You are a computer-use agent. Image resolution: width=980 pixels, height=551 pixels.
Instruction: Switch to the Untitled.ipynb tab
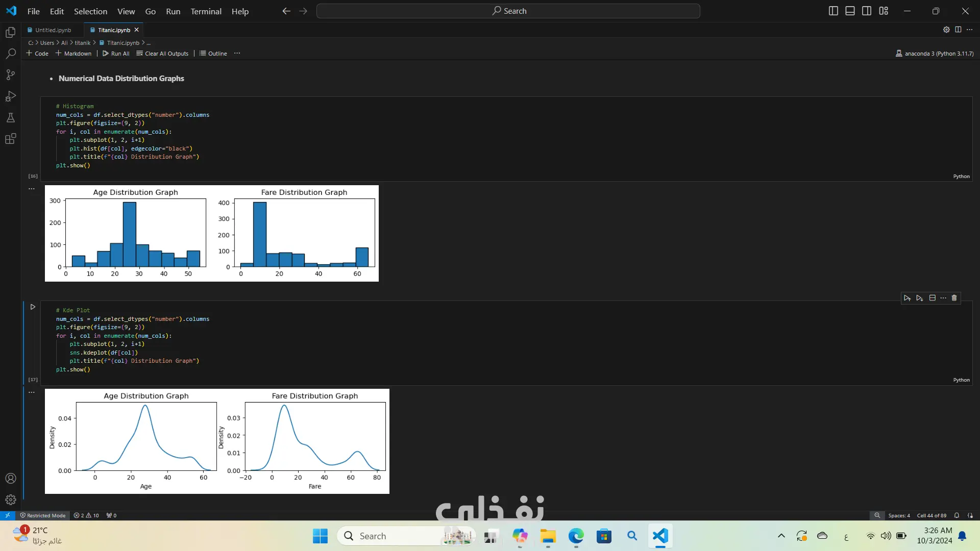coord(53,30)
